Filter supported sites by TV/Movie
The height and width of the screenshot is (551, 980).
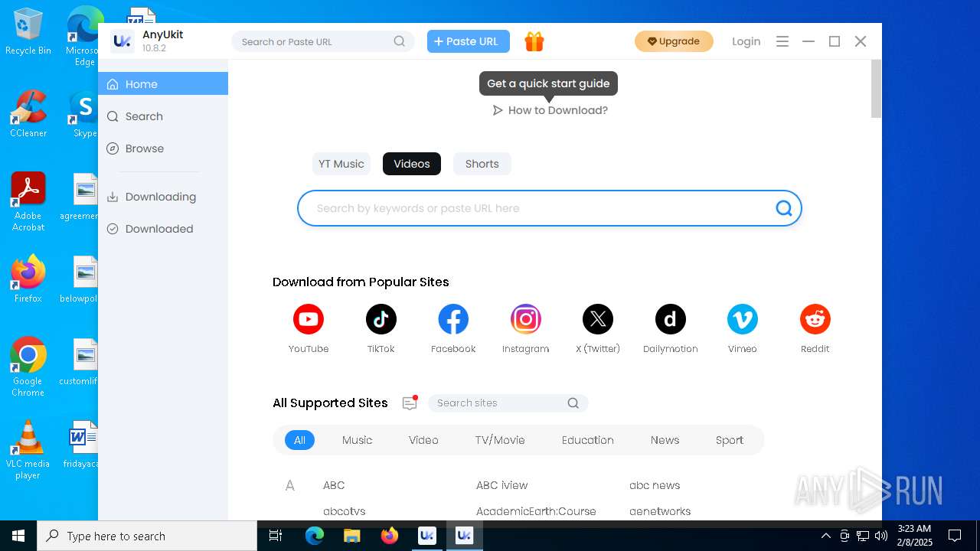pos(500,440)
